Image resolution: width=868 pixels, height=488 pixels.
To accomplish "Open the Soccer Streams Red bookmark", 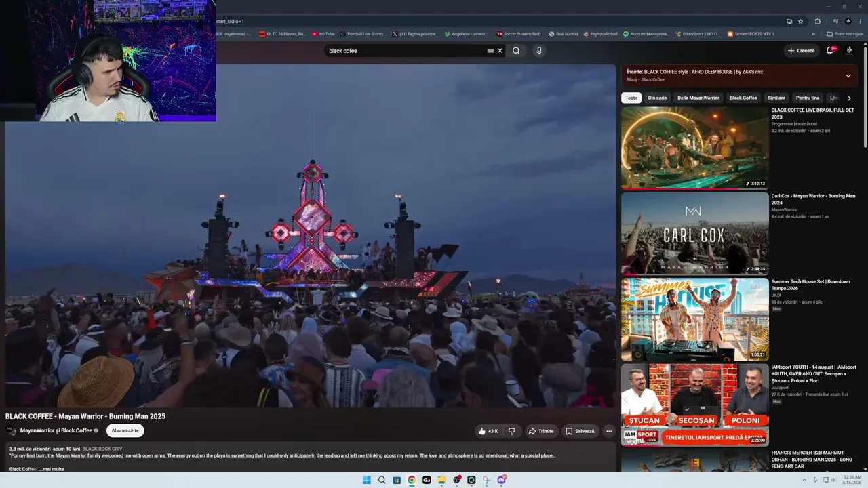I will coord(519,33).
